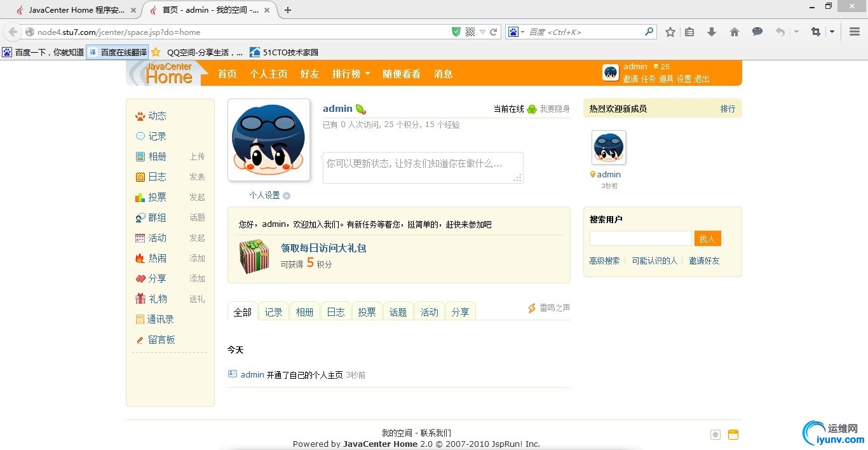The height and width of the screenshot is (450, 868).
Task: Click the yellow page-style icon in footer
Action: tap(733, 435)
